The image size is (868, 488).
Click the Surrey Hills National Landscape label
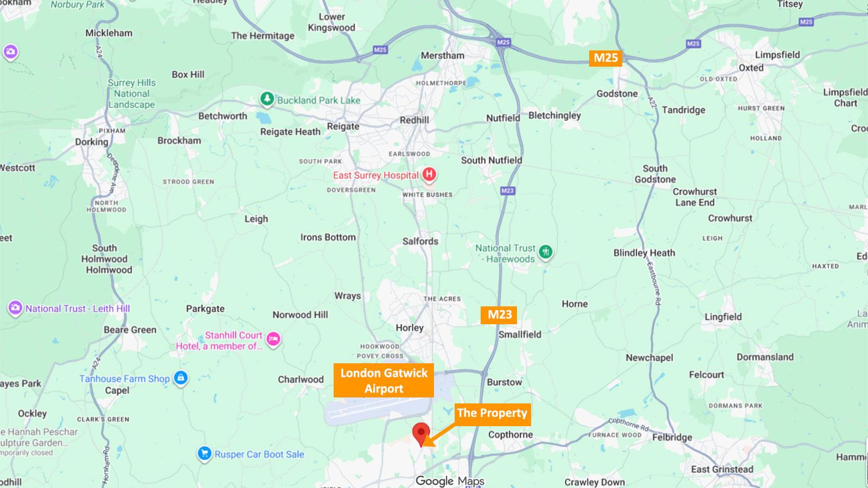coord(131,94)
